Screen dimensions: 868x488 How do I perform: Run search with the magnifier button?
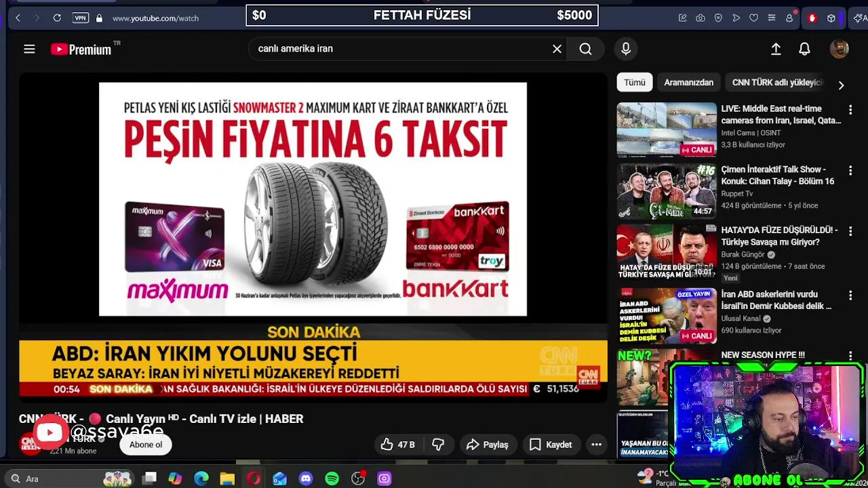(x=586, y=49)
